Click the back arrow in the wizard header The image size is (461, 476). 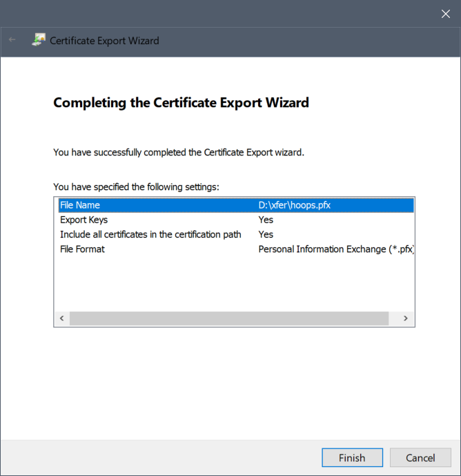click(12, 41)
